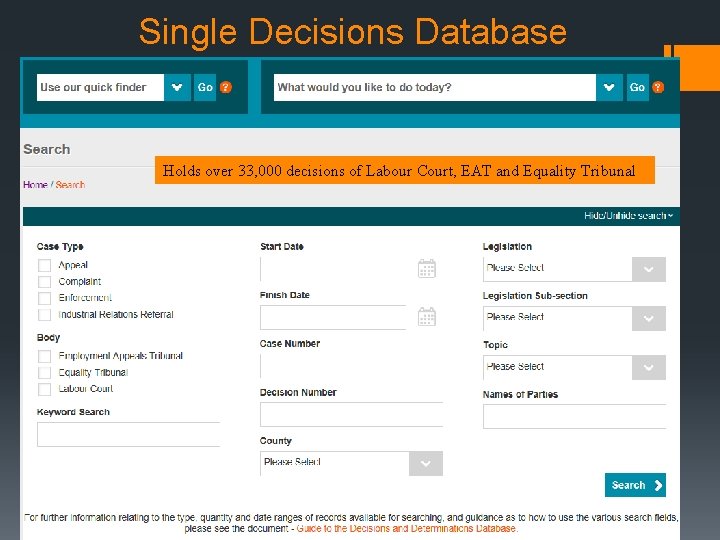
Task: Click the Go button beside quick finder
Action: 205,87
